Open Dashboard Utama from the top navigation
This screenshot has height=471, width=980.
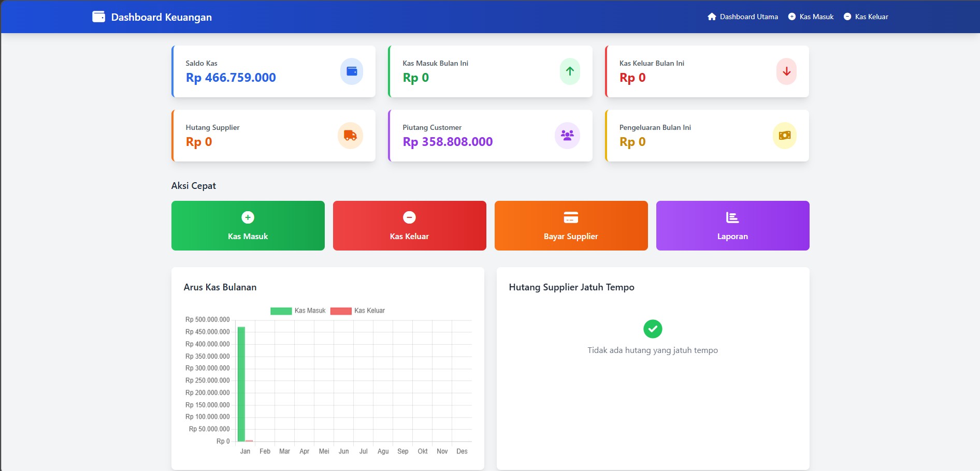[x=742, y=17]
